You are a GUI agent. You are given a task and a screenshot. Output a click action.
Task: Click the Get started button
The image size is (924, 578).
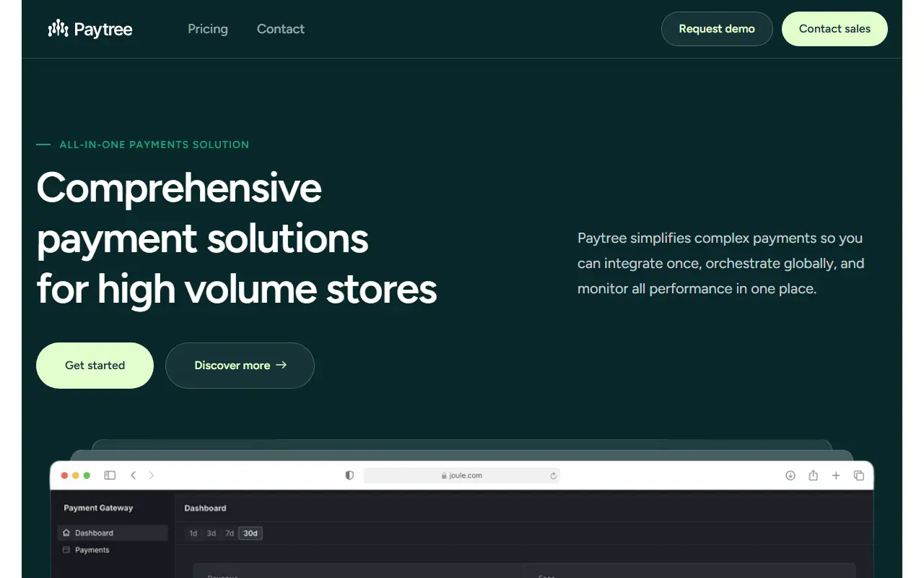pyautogui.click(x=95, y=366)
